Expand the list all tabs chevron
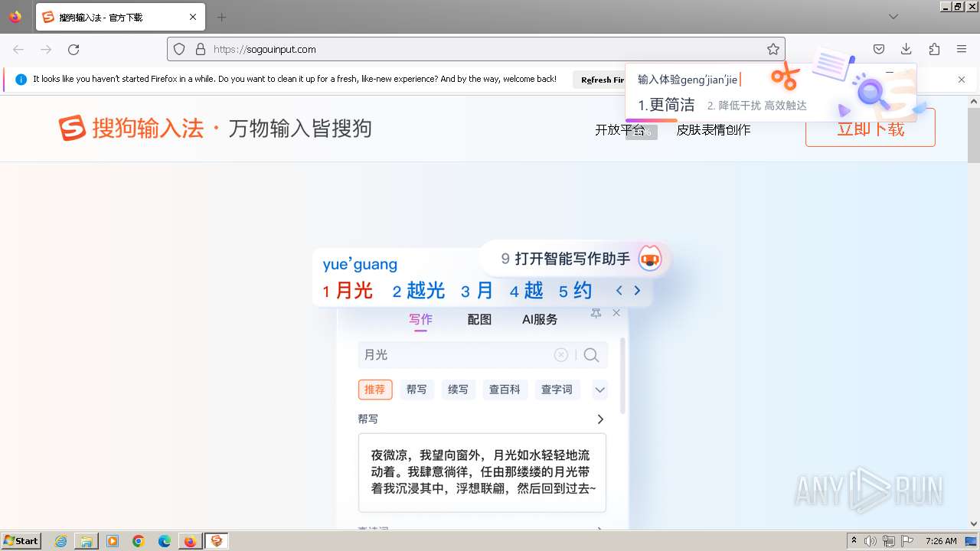980x551 pixels. click(x=893, y=17)
